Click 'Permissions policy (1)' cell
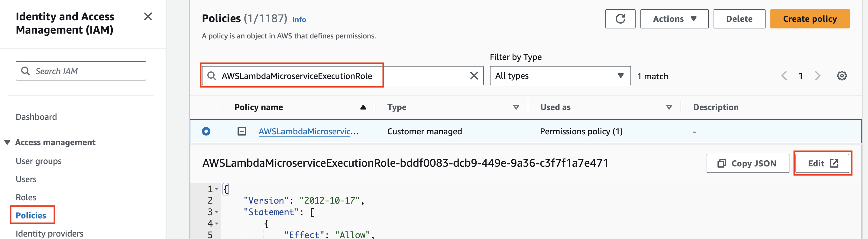This screenshot has height=239, width=868. 581,131
